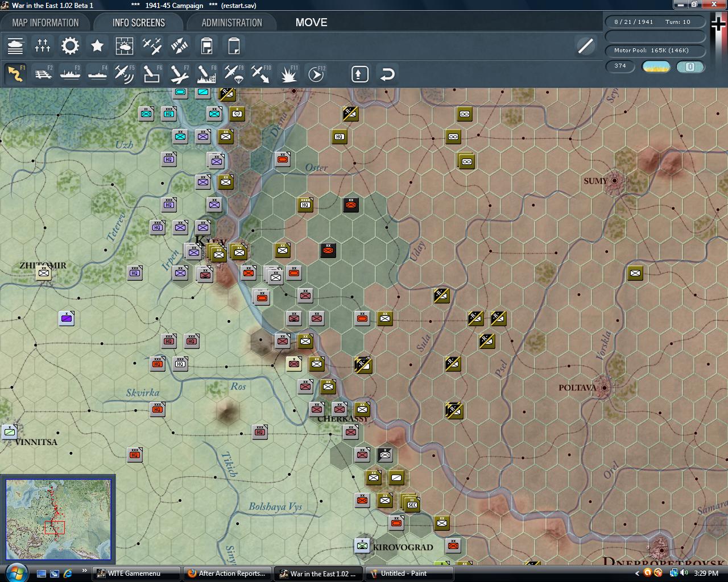
Task: Click the volume icon in system tray
Action: 684,573
